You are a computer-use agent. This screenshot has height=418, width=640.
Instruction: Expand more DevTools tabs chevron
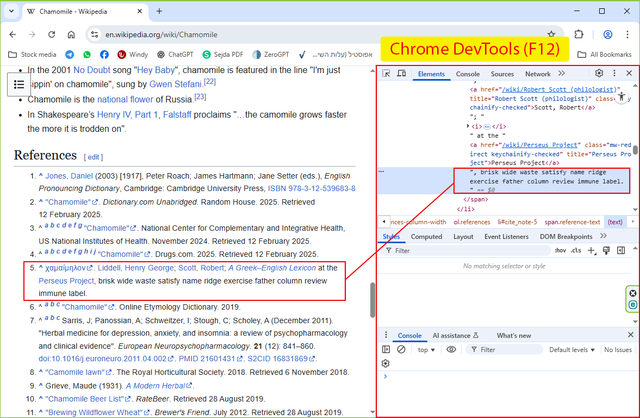pos(562,73)
